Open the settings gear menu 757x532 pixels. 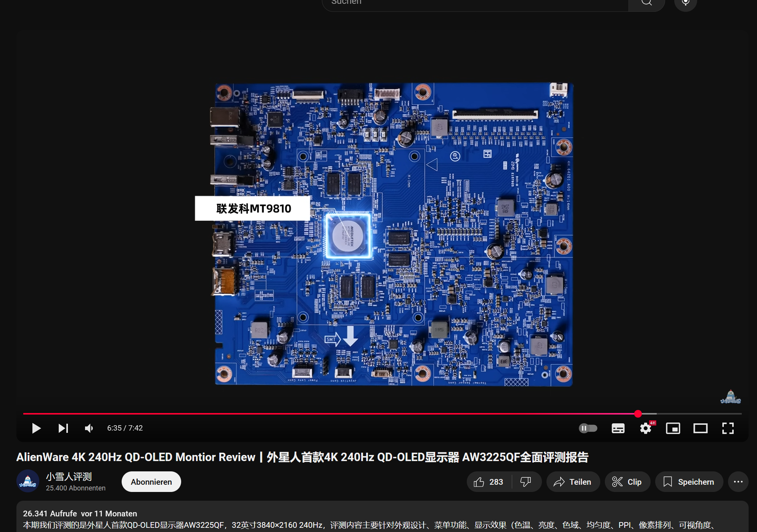coord(645,428)
